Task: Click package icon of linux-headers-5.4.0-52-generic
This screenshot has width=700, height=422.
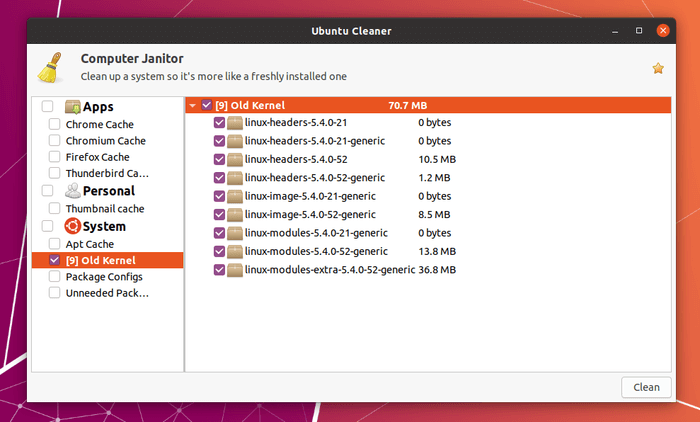Action: (x=235, y=178)
